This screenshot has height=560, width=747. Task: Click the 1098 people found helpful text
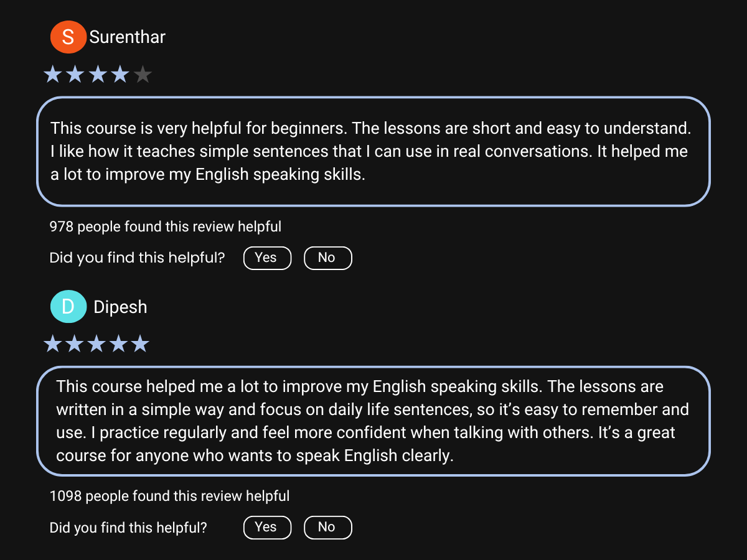point(169,497)
